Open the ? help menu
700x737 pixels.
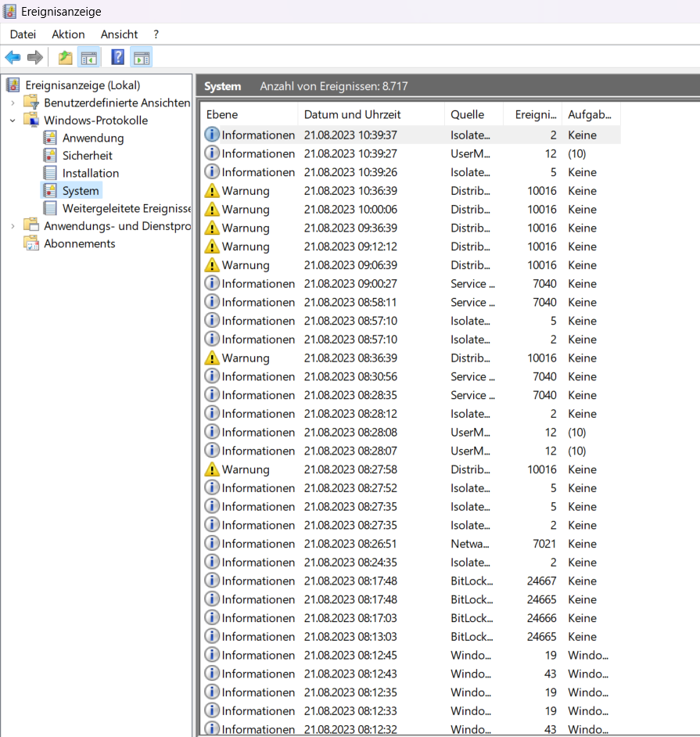click(x=156, y=34)
